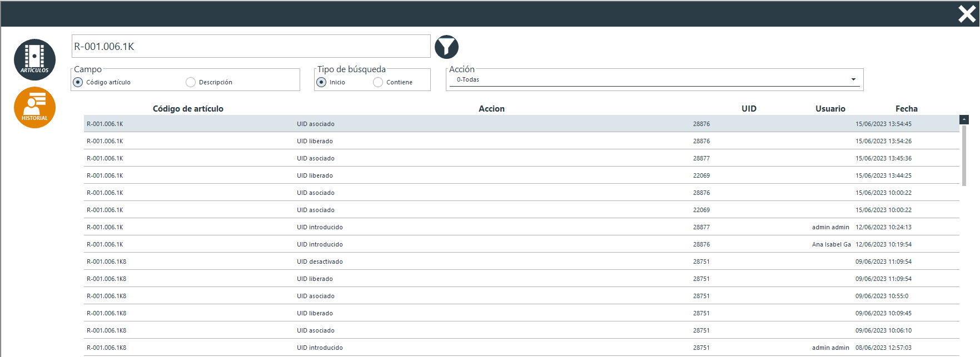Click the UID column header
Viewport: 980px width, 357px height.
coord(749,109)
